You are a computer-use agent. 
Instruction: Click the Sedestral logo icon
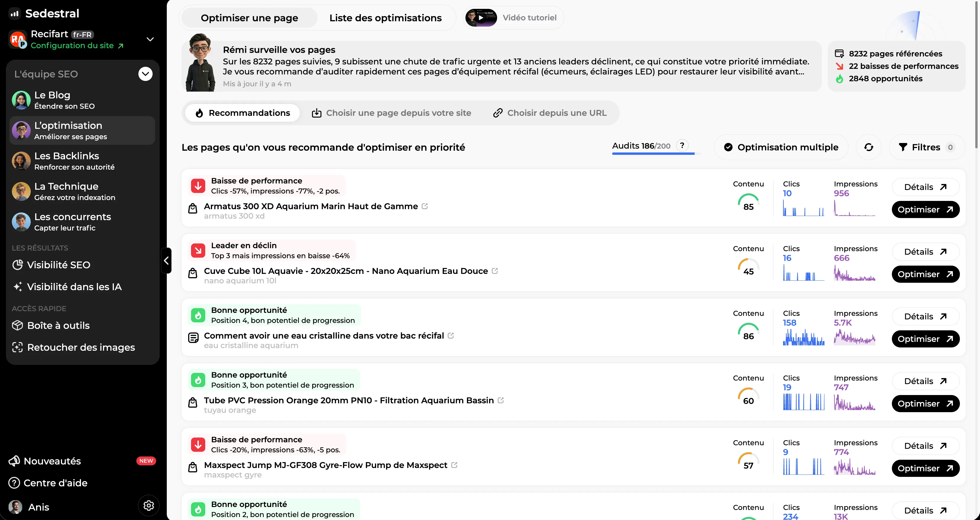click(14, 14)
